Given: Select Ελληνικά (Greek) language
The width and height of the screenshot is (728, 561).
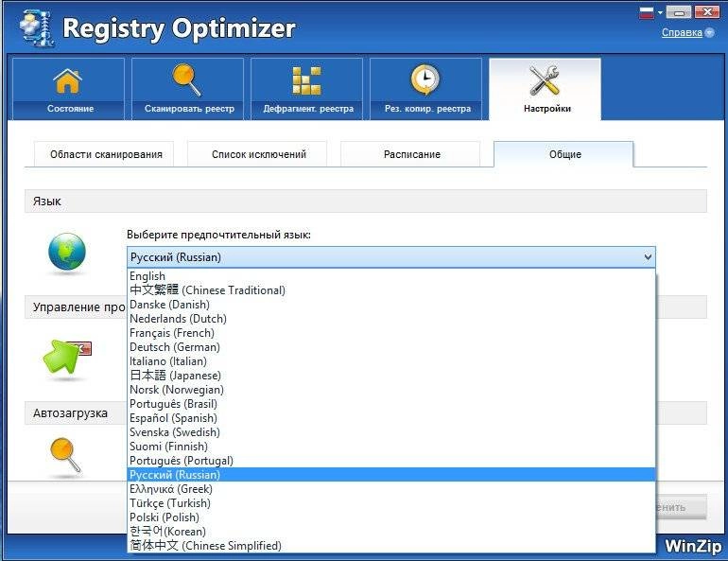Looking at the screenshot, I should pyautogui.click(x=390, y=489).
